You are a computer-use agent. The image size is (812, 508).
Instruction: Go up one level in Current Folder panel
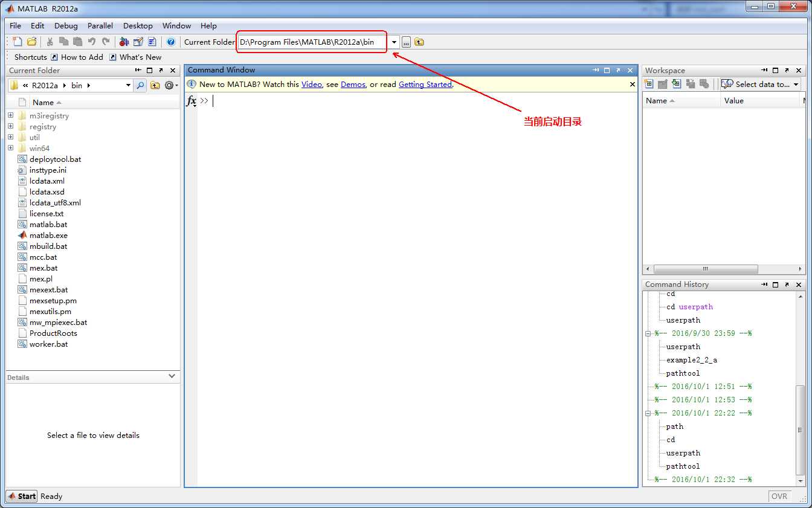click(x=155, y=85)
